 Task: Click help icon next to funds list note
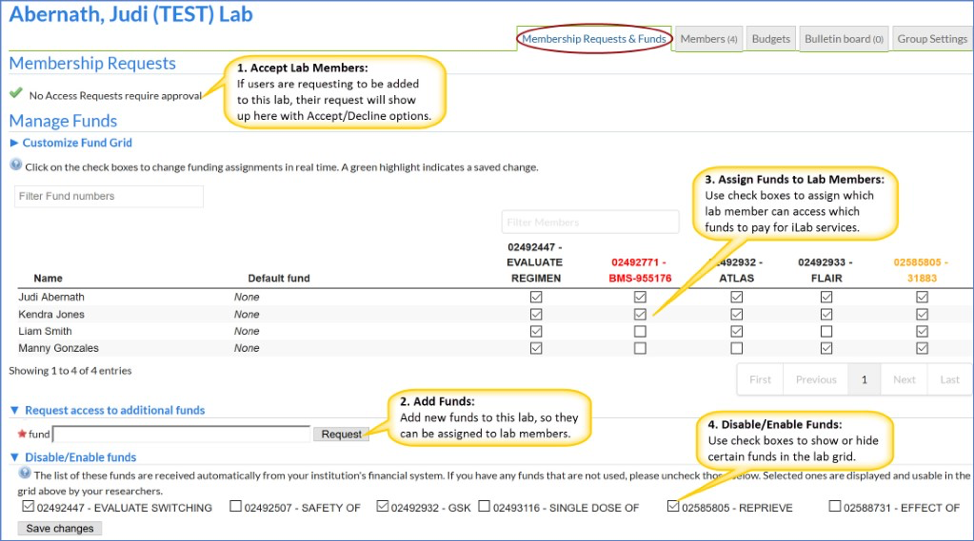[25, 473]
